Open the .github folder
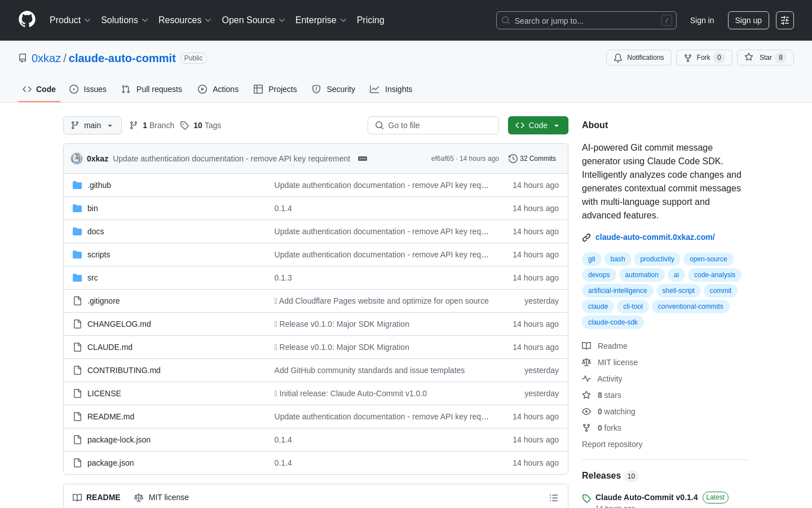The width and height of the screenshot is (812, 508). click(x=99, y=185)
